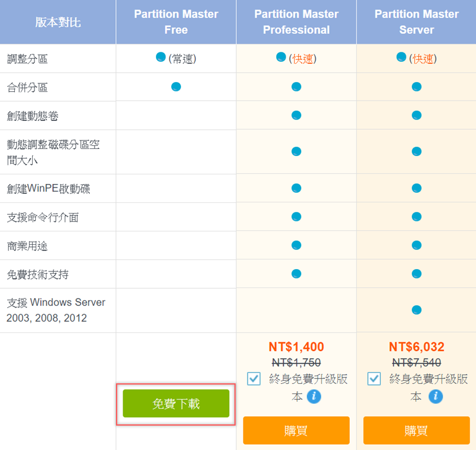476x450 pixels.
Task: Click the Partition Master Free column header
Action: coord(176,22)
